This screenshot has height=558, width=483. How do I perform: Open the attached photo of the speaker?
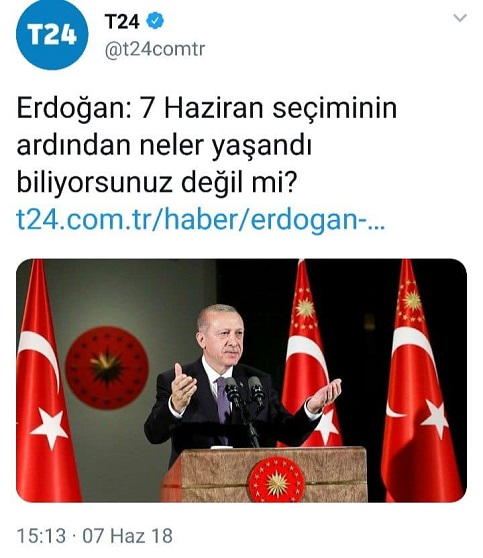[x=241, y=380]
